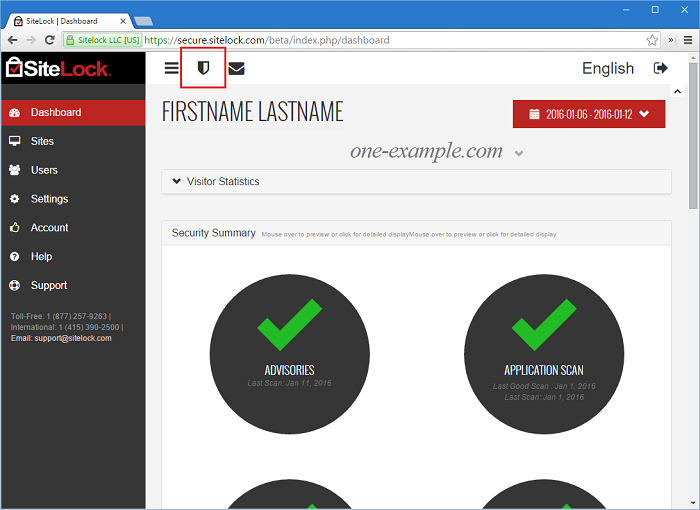Screen dimensions: 700x510
Task: Click the logout arrow icon
Action: 660,68
